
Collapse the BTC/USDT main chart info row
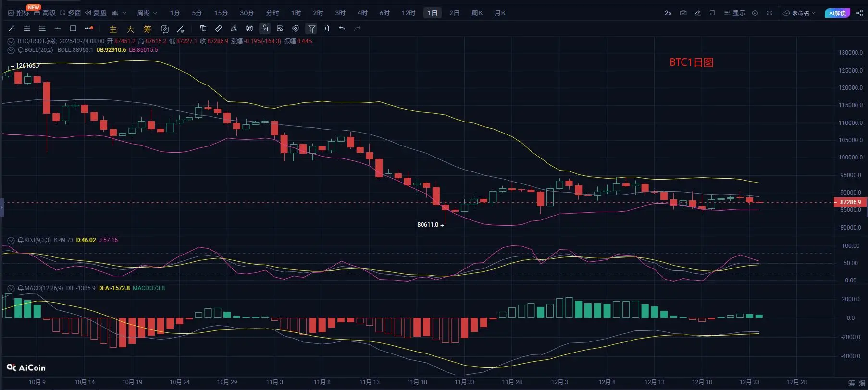coord(11,42)
